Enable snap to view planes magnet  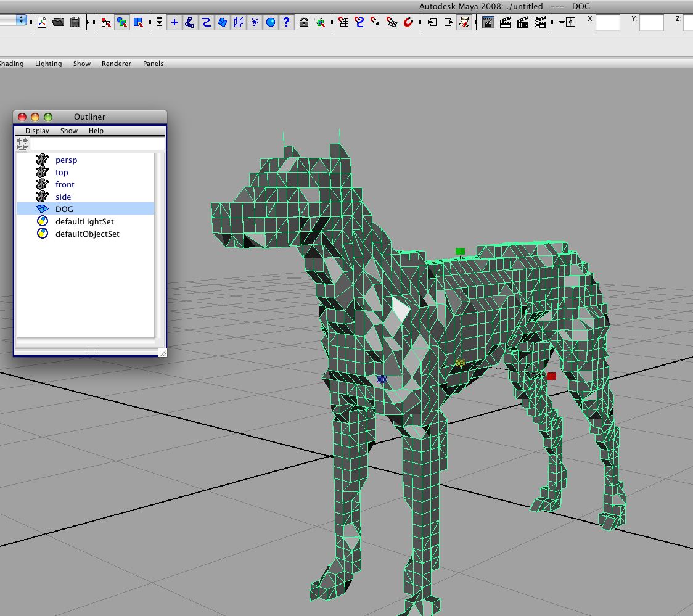pos(392,22)
